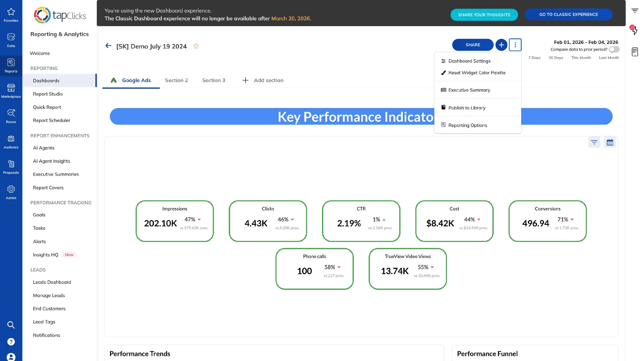
Task: Click the Conversions KPI card
Action: pyautogui.click(x=547, y=221)
